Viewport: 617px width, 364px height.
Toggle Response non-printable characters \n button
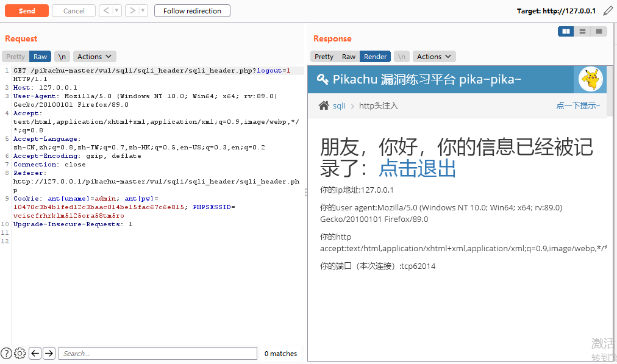[x=401, y=57]
